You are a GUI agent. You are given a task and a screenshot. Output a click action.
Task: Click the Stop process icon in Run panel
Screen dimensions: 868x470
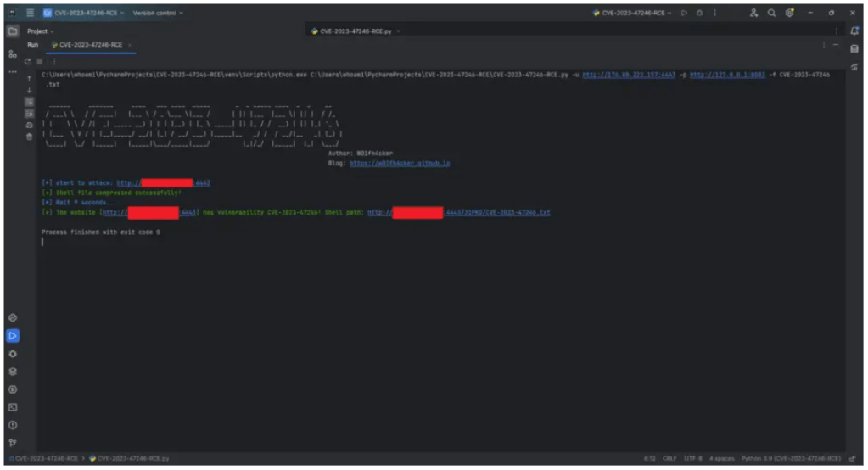39,61
